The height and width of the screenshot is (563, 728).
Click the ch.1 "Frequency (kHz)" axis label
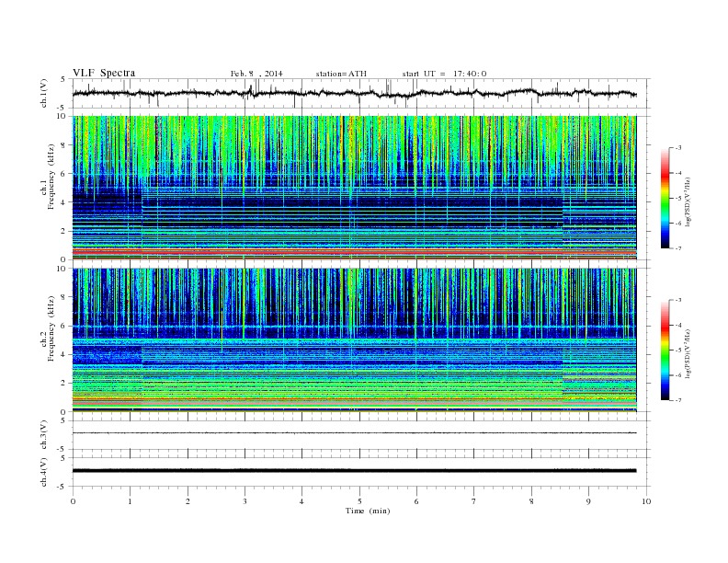51,177
